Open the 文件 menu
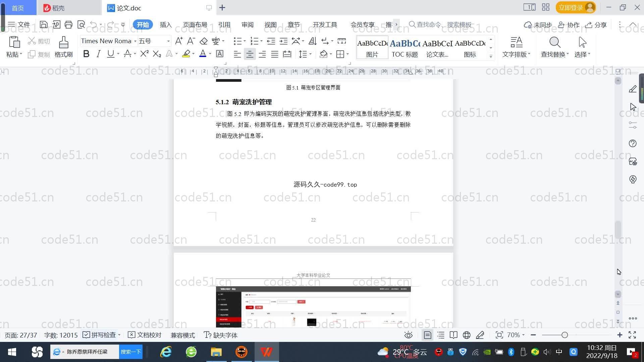This screenshot has height=362, width=644. 19,24
